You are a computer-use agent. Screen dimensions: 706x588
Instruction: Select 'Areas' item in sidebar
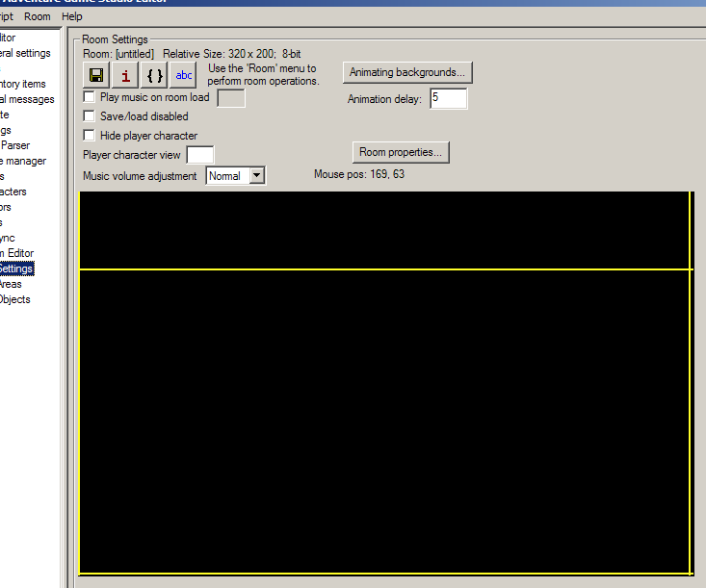click(x=11, y=284)
